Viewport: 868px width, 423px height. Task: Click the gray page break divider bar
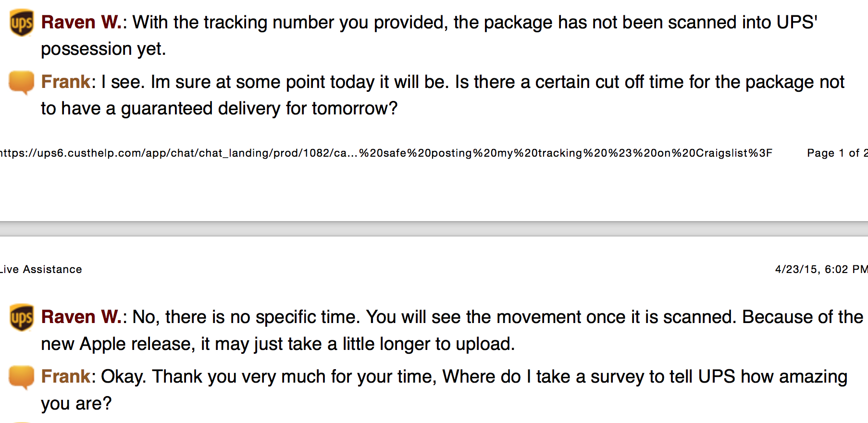[434, 229]
